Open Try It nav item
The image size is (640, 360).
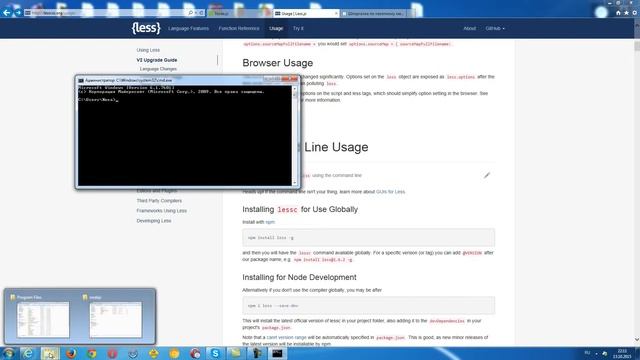point(298,29)
